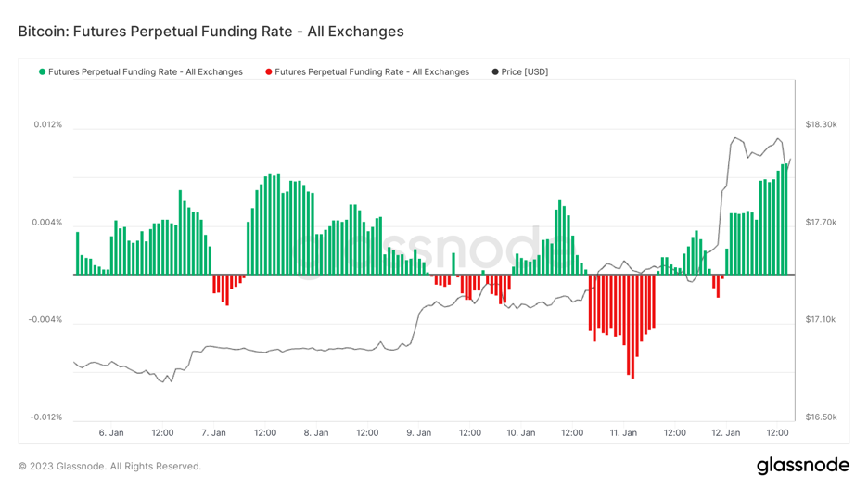
Task: Click the Glassnode copyright notice text
Action: [x=109, y=467]
